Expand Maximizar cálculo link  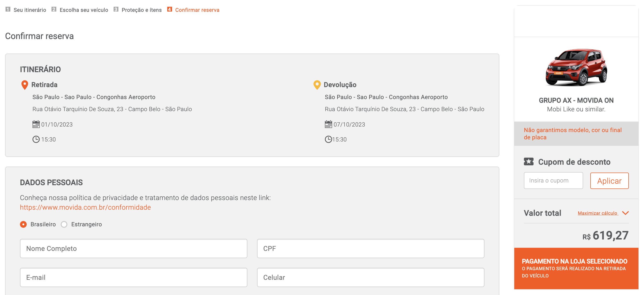click(x=598, y=213)
